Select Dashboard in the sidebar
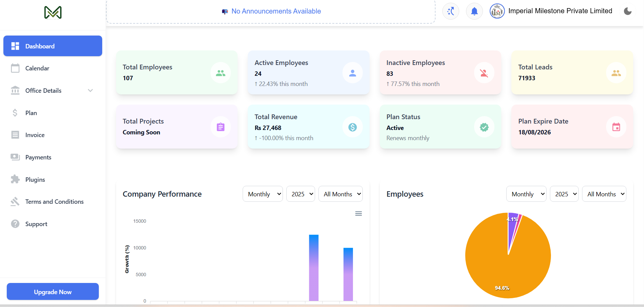The height and width of the screenshot is (307, 644). click(x=40, y=46)
